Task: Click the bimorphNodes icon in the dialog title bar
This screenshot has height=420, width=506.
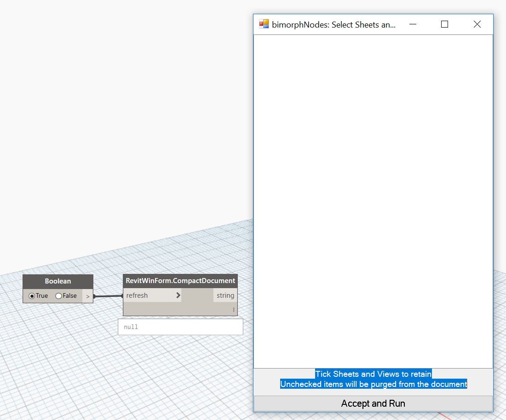Action: 264,23
